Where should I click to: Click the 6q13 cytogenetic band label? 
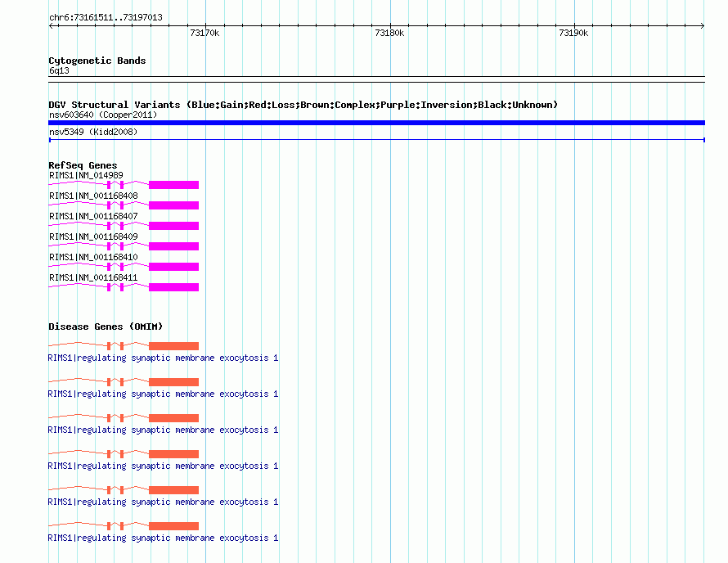click(59, 70)
